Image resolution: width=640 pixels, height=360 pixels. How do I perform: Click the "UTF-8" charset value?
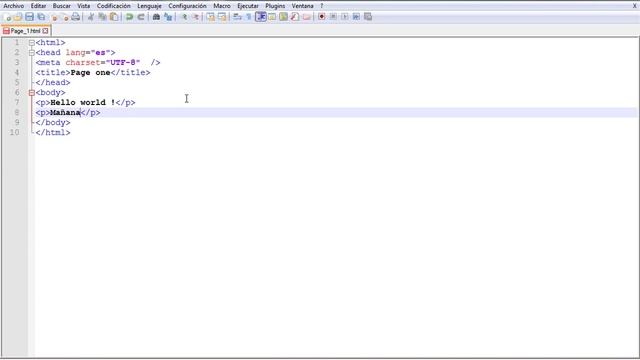(x=123, y=62)
